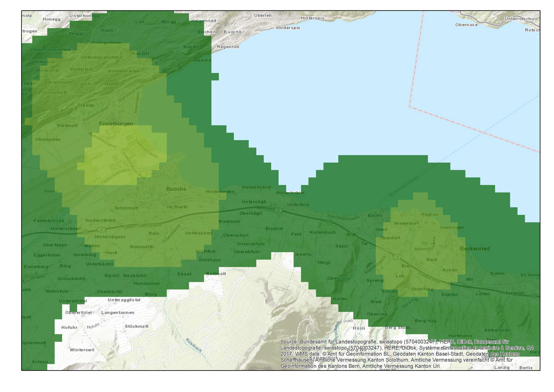
Task: Click route 2 shield above Hinterobgass
Action: [101, 229]
